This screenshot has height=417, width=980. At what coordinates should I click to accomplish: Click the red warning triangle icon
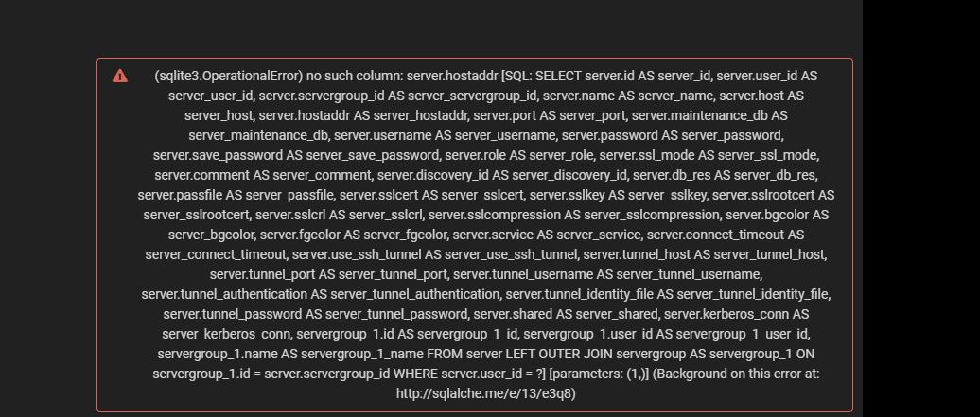(x=120, y=77)
